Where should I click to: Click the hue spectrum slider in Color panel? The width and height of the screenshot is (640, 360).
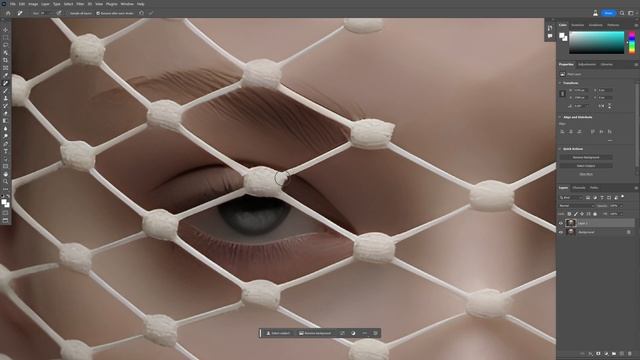632,42
